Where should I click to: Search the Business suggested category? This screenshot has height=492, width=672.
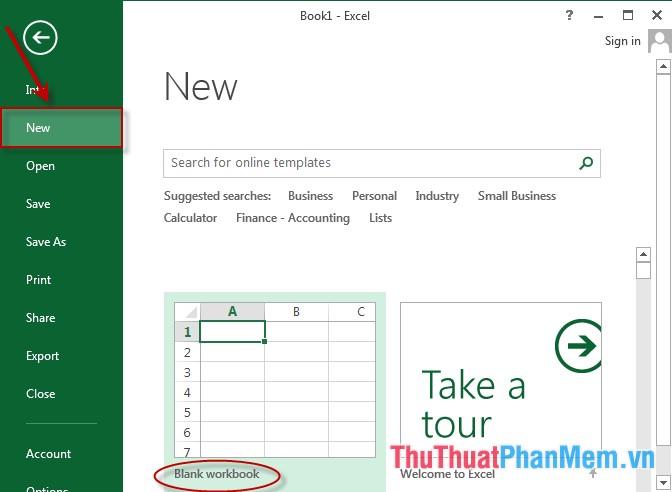point(310,196)
